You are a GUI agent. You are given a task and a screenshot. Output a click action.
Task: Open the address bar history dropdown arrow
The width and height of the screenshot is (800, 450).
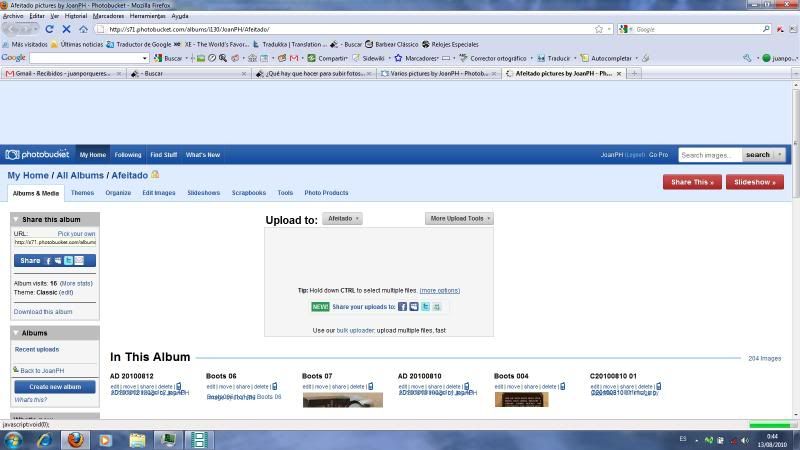pos(609,29)
